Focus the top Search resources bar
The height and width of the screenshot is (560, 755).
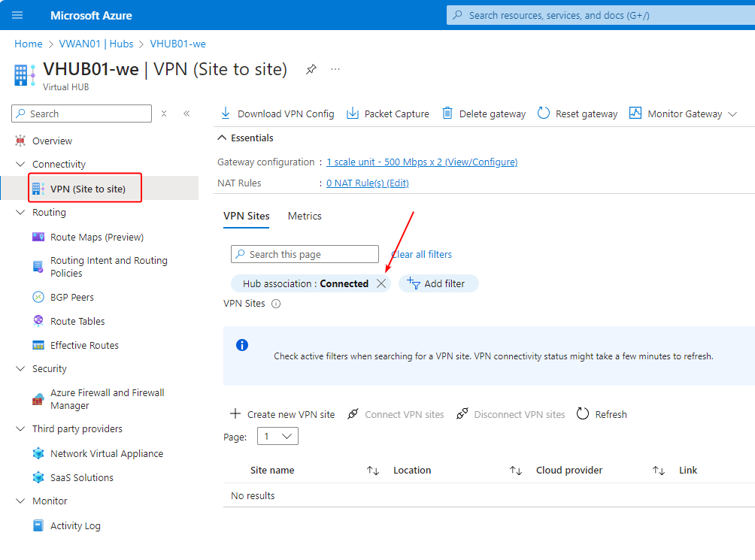601,15
